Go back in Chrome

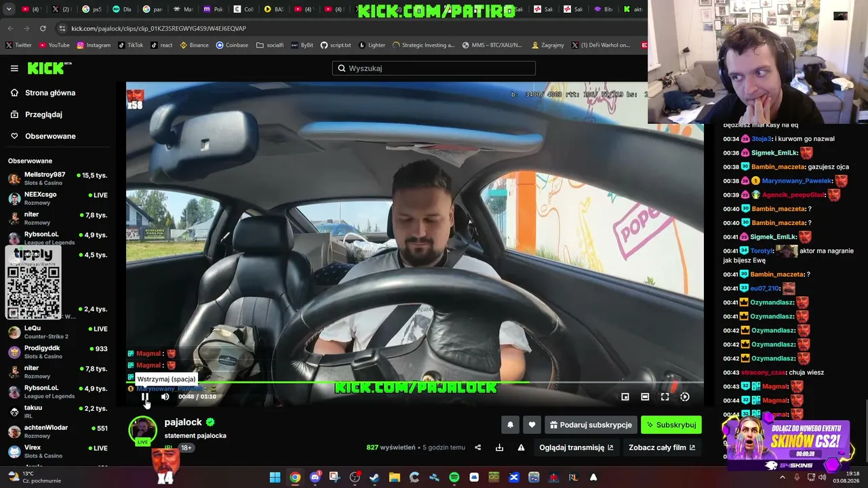[x=10, y=28]
